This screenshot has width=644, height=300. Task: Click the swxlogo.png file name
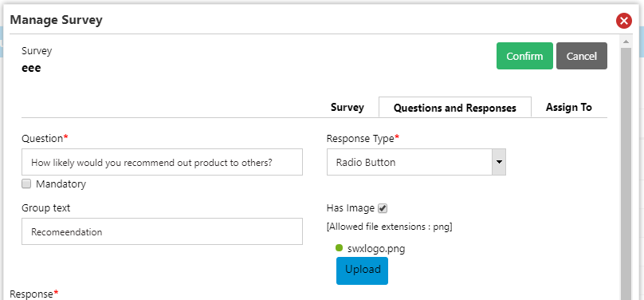point(376,249)
